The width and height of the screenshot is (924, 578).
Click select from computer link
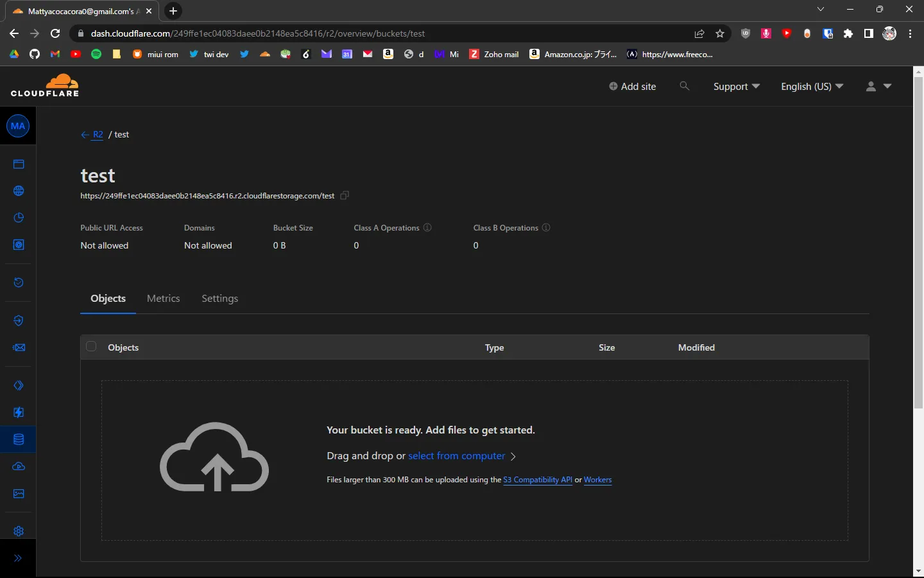[x=457, y=456]
